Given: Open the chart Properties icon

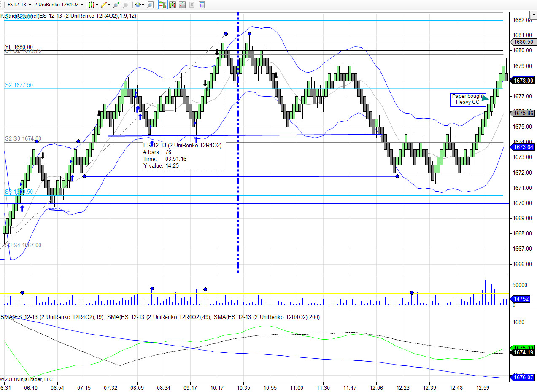Looking at the screenshot, I should (202, 5).
